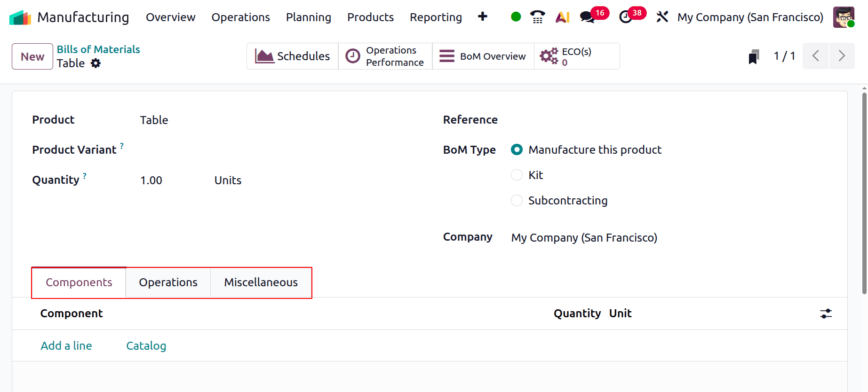
Task: Switch company via My Company (San Francisco)
Action: (750, 17)
